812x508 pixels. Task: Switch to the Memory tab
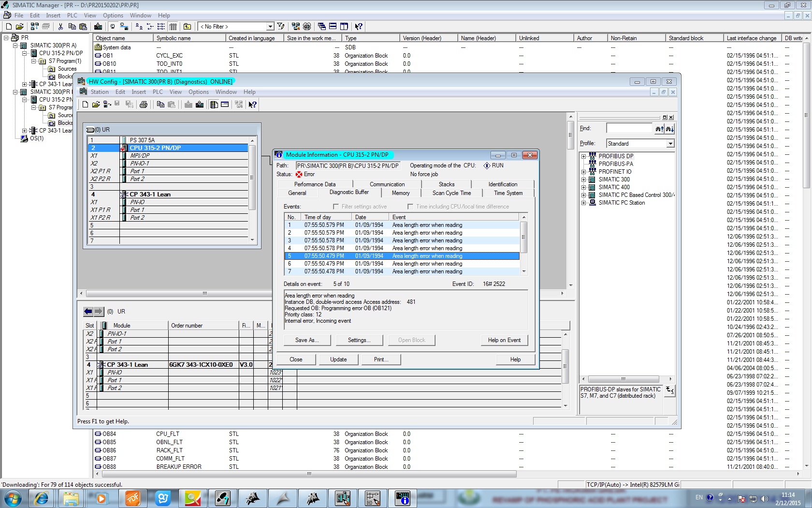[401, 193]
